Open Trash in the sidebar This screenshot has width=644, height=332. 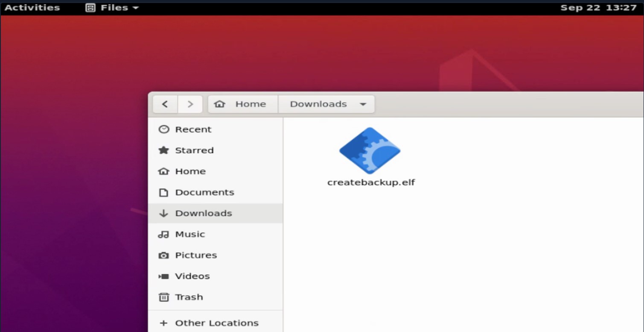click(x=216, y=297)
